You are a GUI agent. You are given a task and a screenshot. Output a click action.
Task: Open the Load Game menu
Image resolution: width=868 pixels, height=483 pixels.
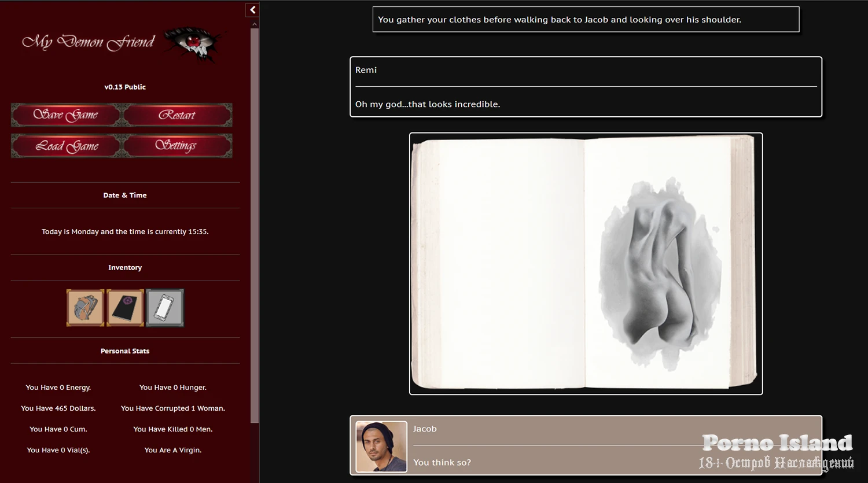[x=67, y=146]
